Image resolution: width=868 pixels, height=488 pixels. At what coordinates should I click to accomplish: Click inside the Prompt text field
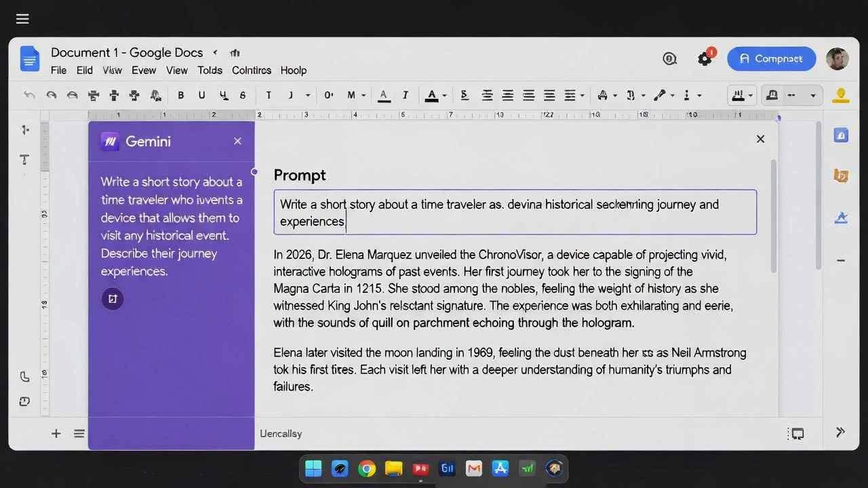[x=515, y=212]
